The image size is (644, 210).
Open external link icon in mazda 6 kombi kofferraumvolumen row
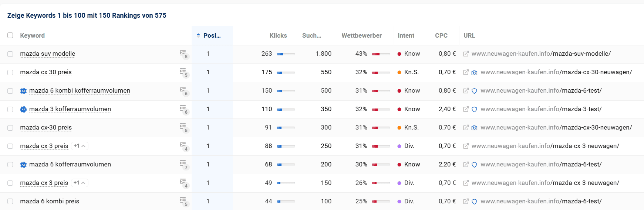point(466,91)
